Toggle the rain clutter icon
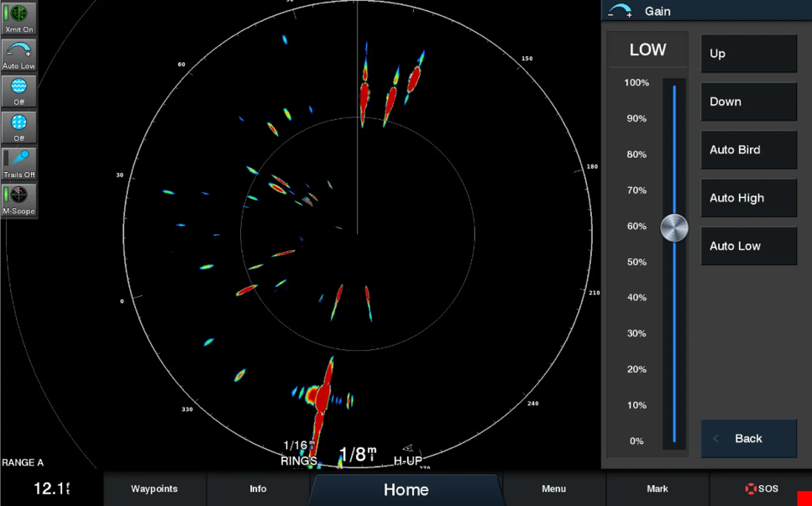The height and width of the screenshot is (506, 812). coord(18,127)
